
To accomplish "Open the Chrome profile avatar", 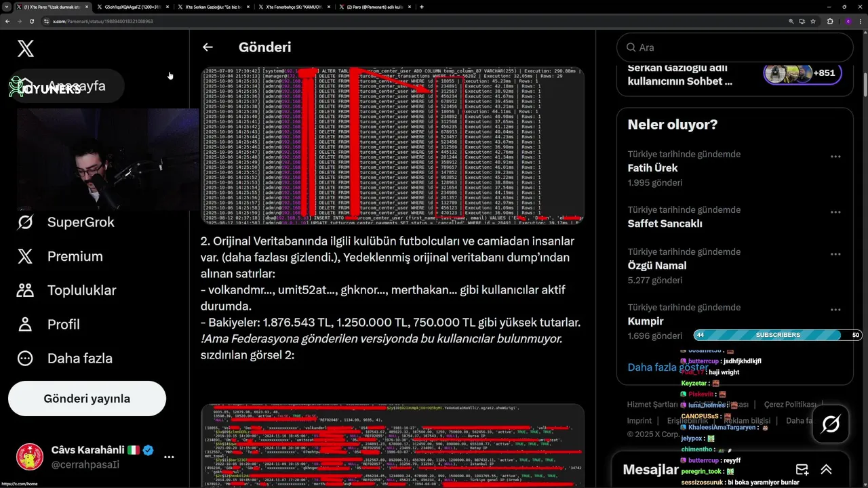I will [x=848, y=21].
